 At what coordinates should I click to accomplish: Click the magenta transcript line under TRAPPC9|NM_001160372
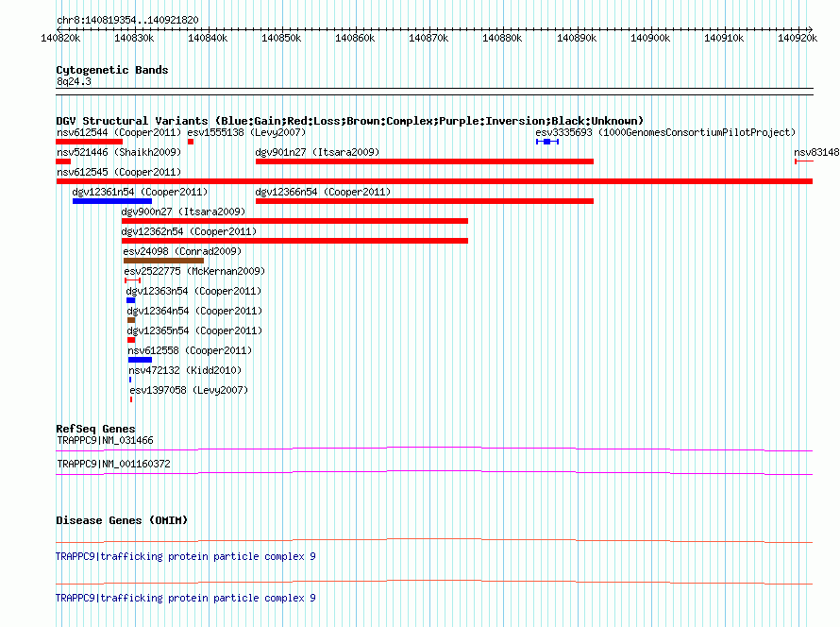pyautogui.click(x=434, y=473)
